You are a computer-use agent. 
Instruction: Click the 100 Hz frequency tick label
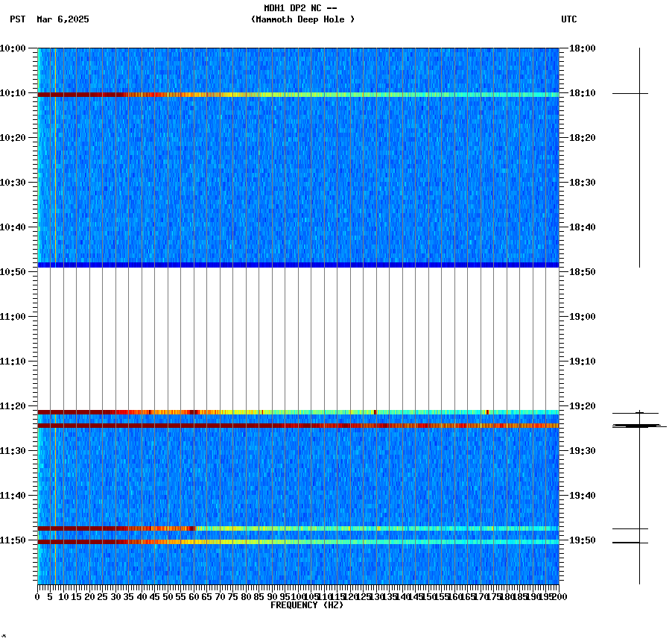point(298,596)
